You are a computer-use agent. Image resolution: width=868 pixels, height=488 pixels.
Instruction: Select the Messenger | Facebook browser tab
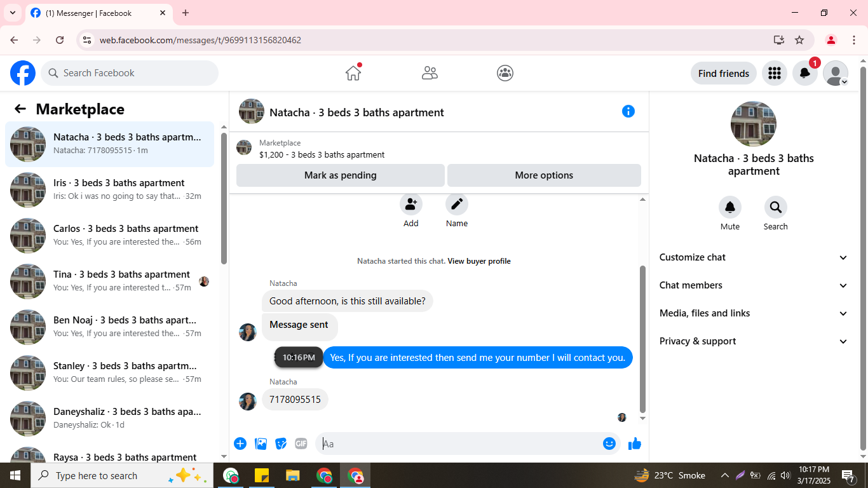[x=98, y=13]
